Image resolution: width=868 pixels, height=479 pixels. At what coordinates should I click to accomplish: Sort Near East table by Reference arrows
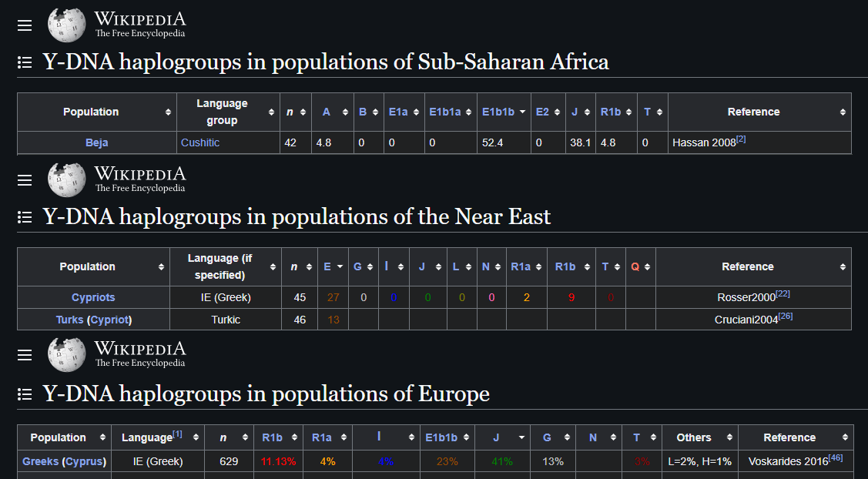point(843,267)
